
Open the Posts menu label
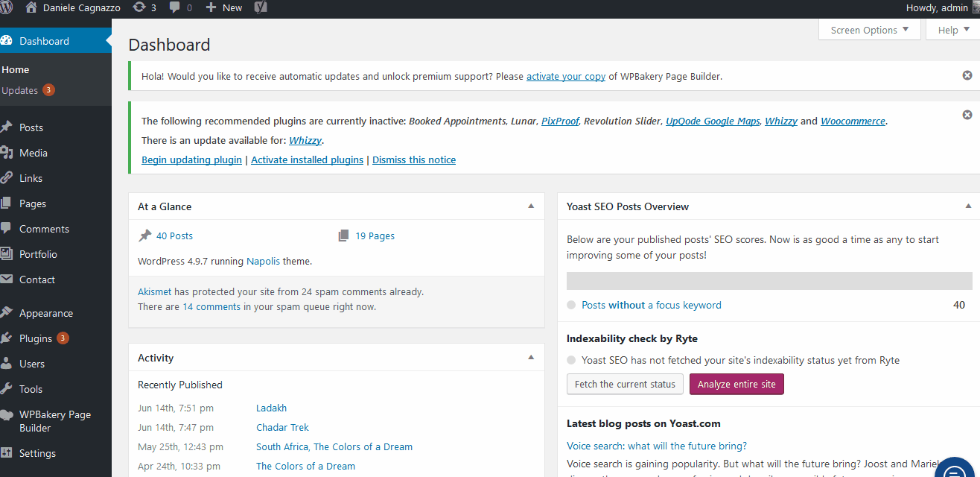31,127
